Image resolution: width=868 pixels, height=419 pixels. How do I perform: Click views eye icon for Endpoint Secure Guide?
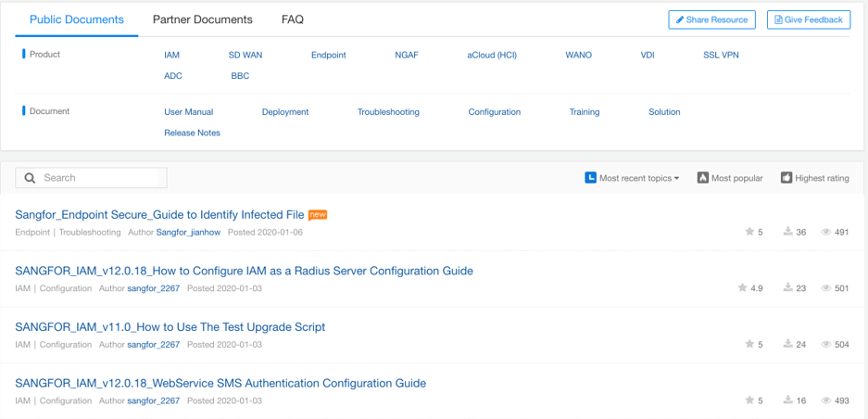coord(826,233)
